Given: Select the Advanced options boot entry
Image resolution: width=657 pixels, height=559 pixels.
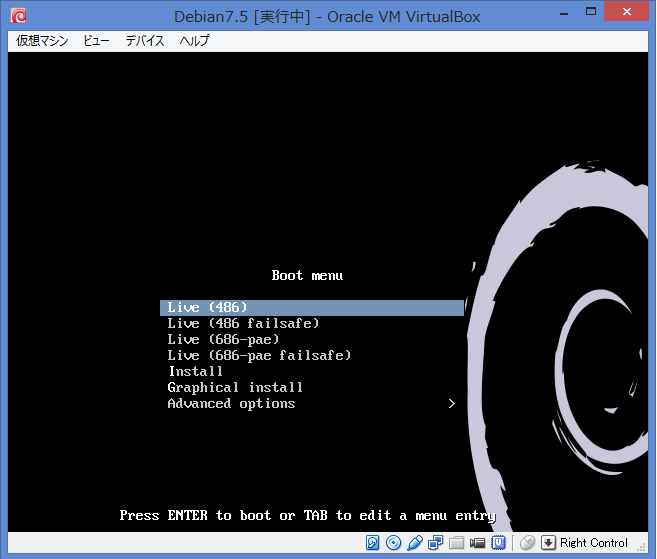Looking at the screenshot, I should pyautogui.click(x=312, y=404).
